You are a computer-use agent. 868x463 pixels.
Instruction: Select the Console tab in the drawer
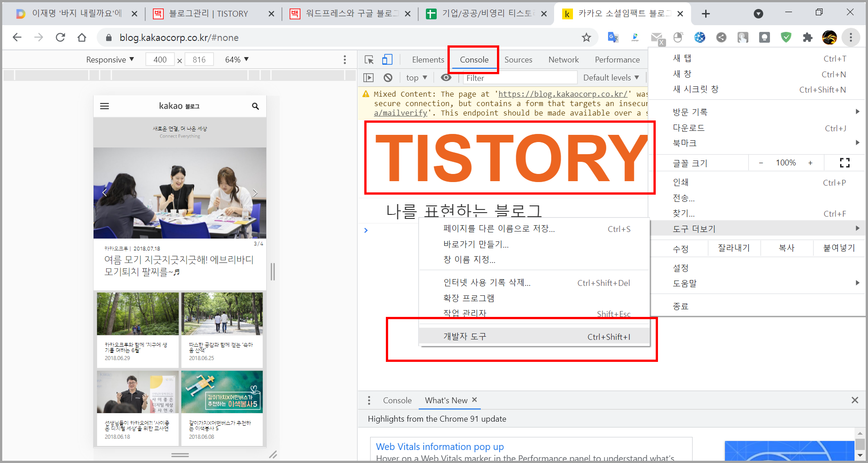(397, 400)
